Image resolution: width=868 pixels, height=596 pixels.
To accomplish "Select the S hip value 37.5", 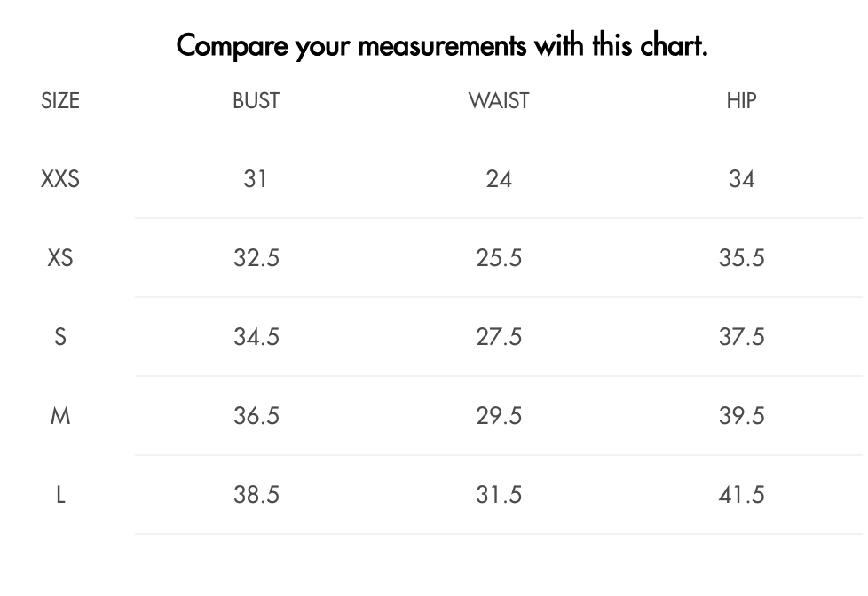I will coord(741,337).
